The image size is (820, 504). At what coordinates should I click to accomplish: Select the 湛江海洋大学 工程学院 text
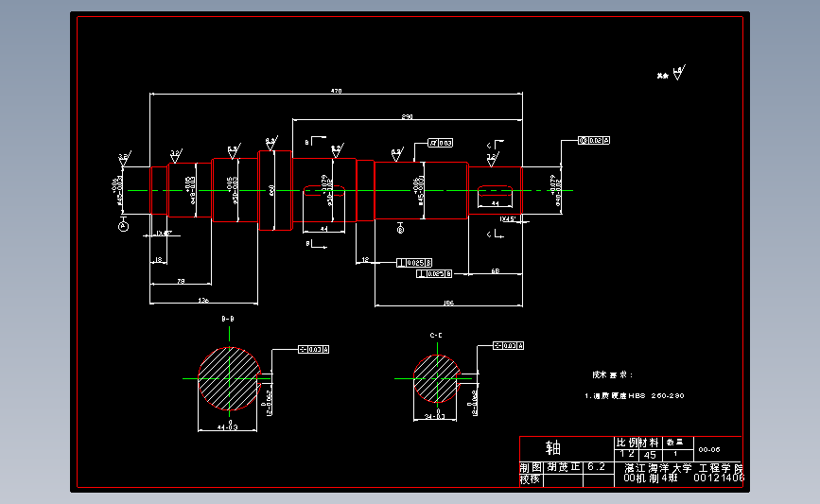684,468
